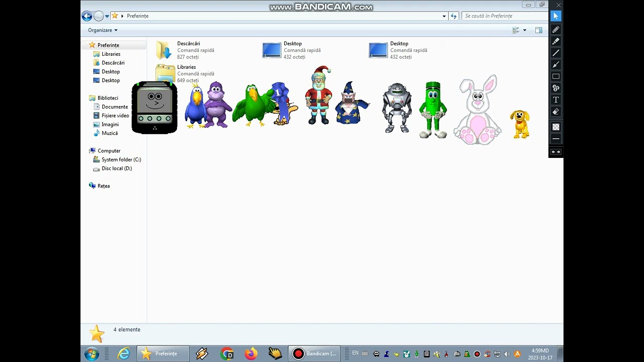Click the purple Bonzi gorilla character

217,104
